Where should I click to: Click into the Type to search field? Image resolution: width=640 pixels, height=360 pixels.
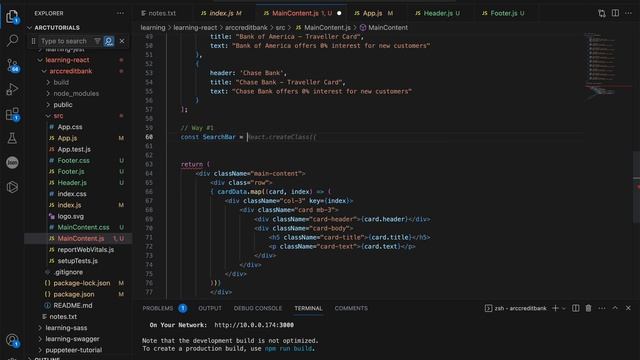(65, 41)
